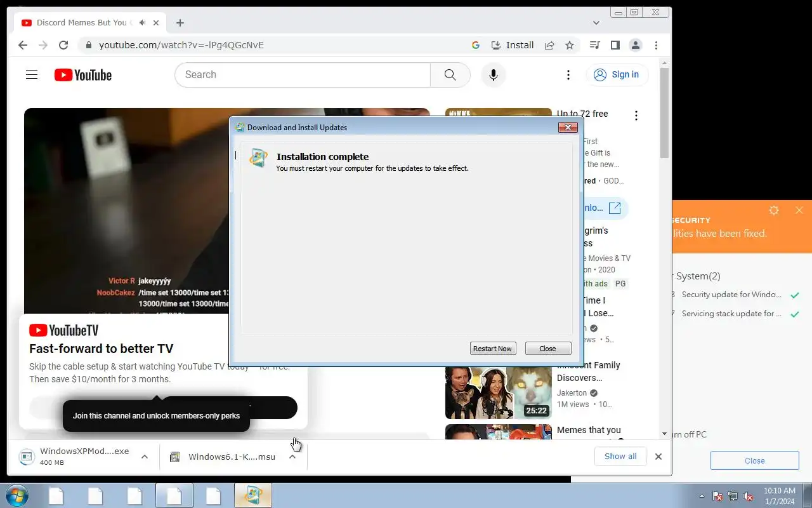812x508 pixels.
Task: Click Show all downloads button
Action: click(x=620, y=457)
